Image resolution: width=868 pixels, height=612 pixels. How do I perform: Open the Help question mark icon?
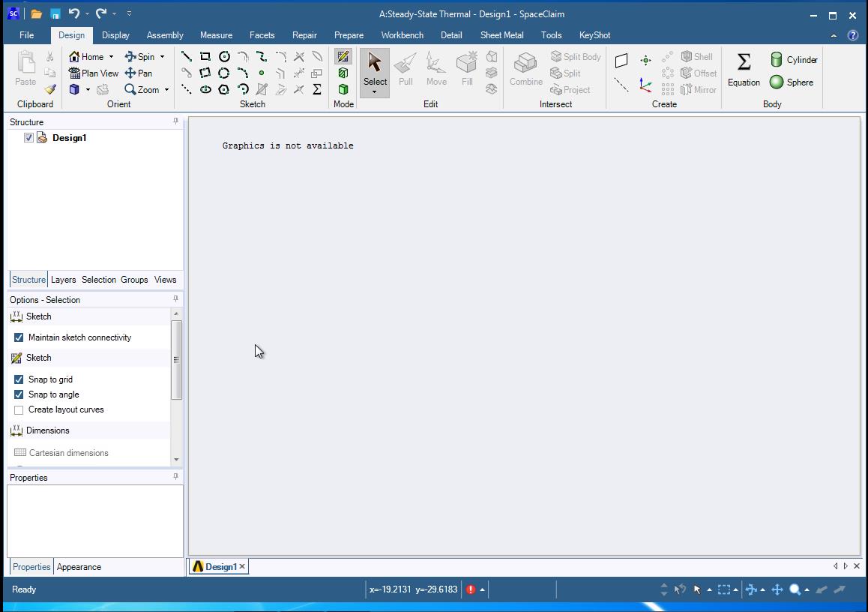point(852,35)
